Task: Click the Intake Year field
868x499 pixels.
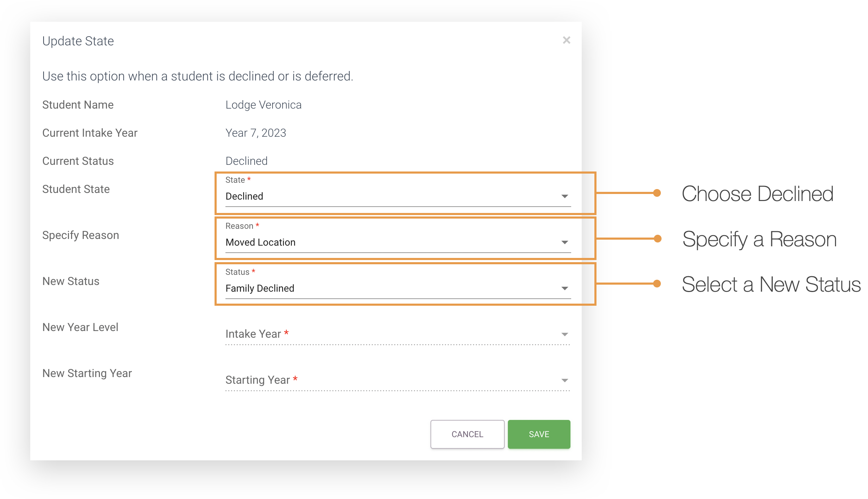Action: [x=398, y=334]
